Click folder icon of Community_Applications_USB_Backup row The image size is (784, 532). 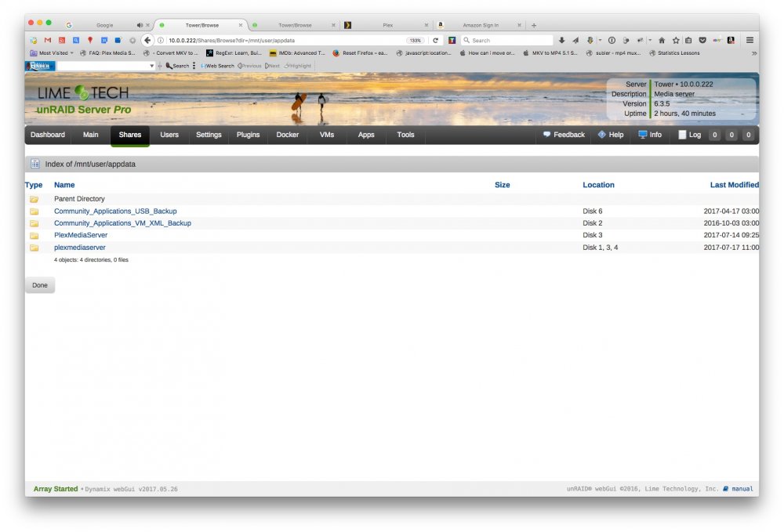pyautogui.click(x=34, y=212)
